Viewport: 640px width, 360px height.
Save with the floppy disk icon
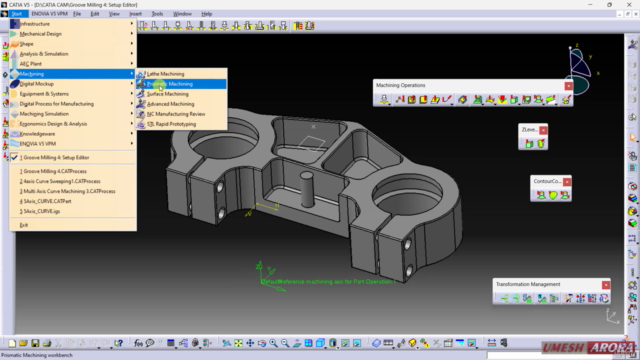35,343
